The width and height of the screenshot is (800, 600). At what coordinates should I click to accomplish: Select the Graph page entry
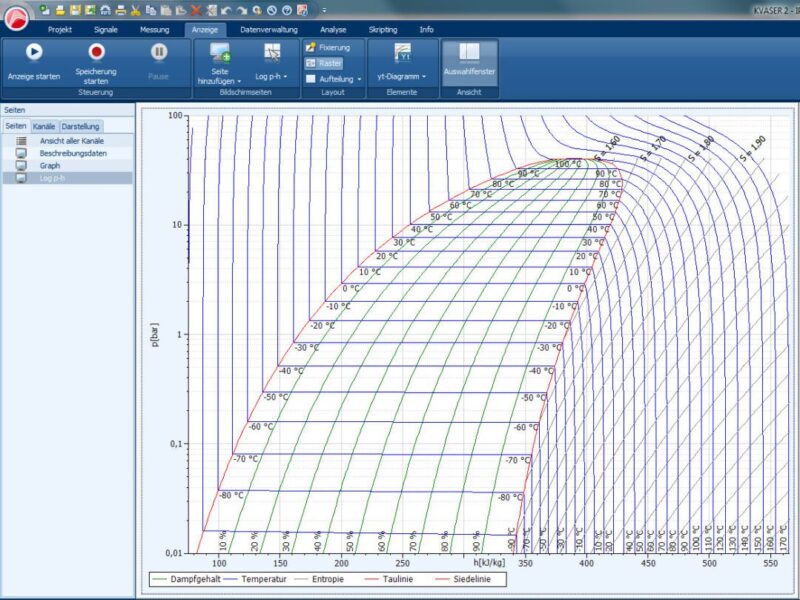point(50,165)
